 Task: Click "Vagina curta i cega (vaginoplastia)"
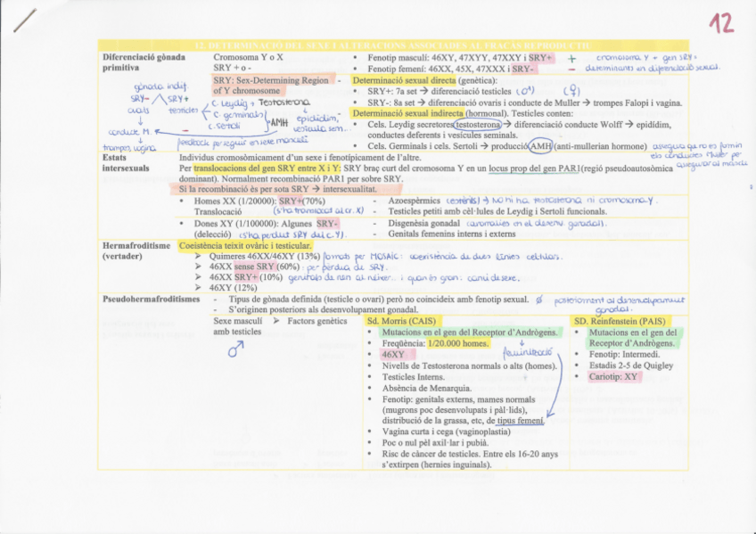coord(446,431)
